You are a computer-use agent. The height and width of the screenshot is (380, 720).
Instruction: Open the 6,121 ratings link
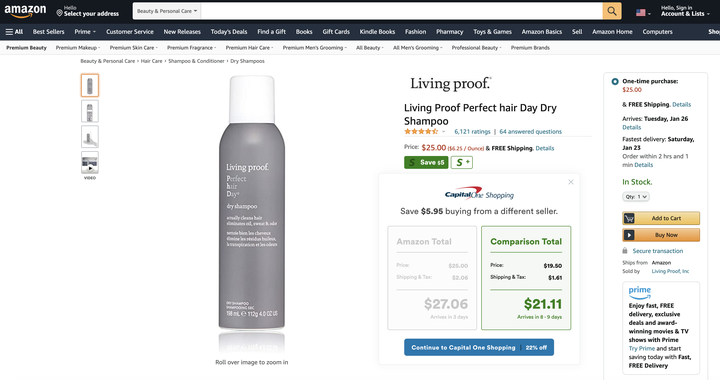point(472,132)
